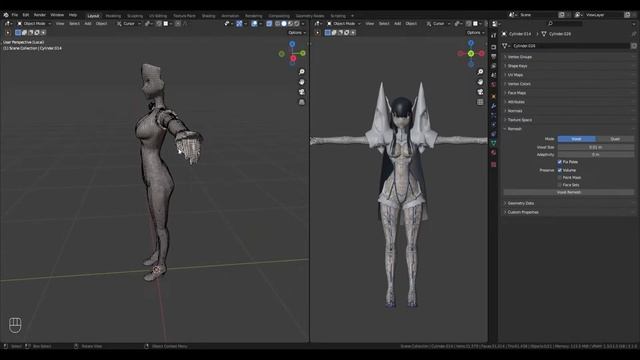
Task: Toggle the Preserve Volume checkbox
Action: pos(560,170)
